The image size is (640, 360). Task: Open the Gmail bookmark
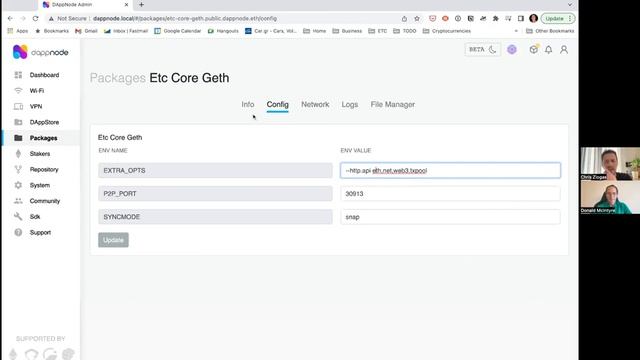(86, 31)
